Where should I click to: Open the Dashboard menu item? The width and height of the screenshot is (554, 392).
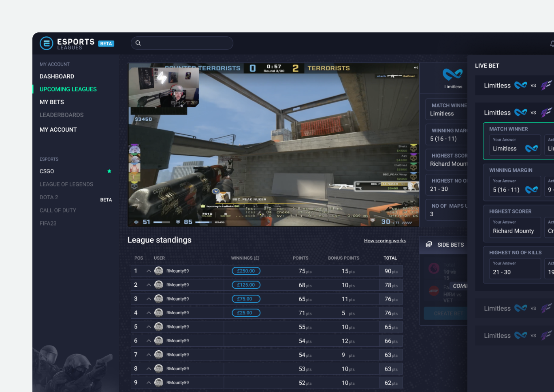[57, 76]
